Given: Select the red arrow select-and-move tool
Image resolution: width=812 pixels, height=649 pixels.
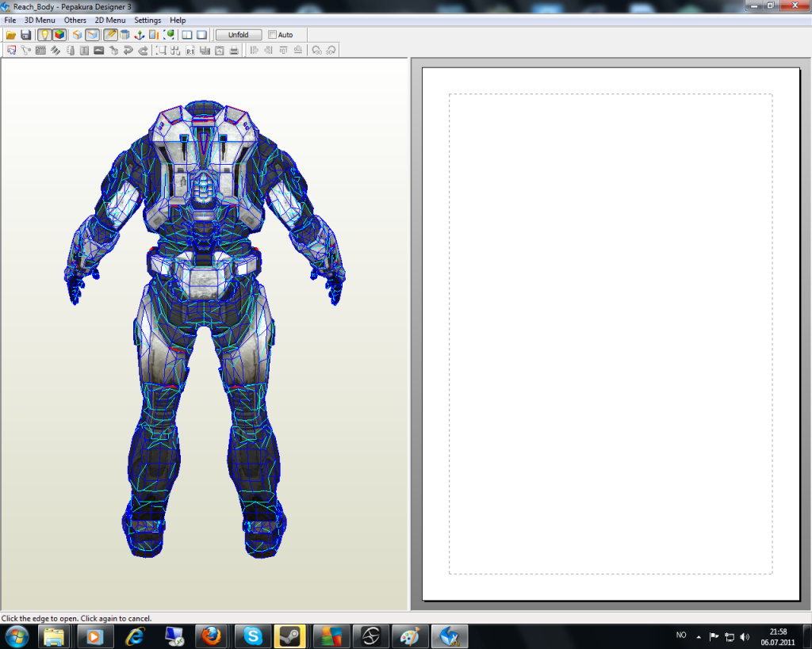Looking at the screenshot, I should point(11,50).
